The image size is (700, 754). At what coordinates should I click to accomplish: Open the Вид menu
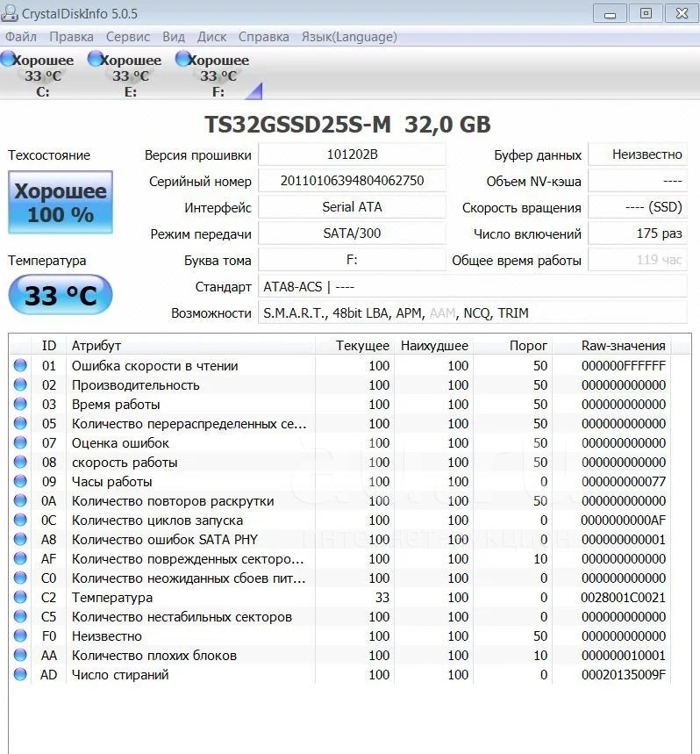click(174, 37)
